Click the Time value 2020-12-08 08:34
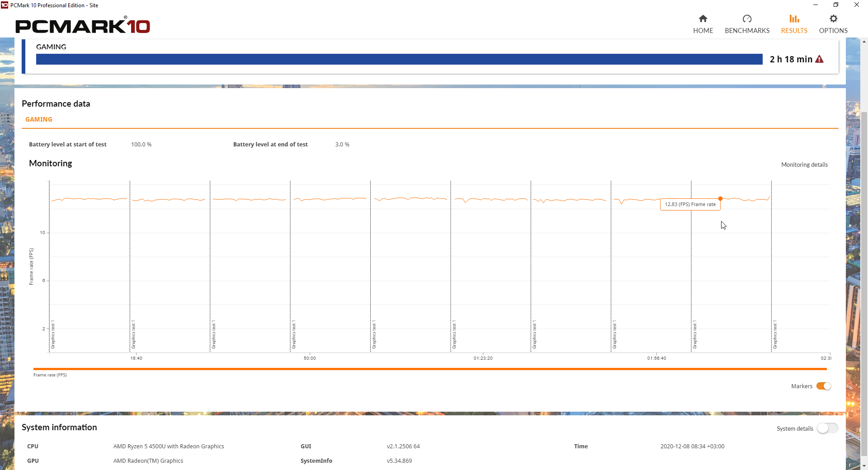Viewport: 868px width, 470px height. click(x=692, y=446)
